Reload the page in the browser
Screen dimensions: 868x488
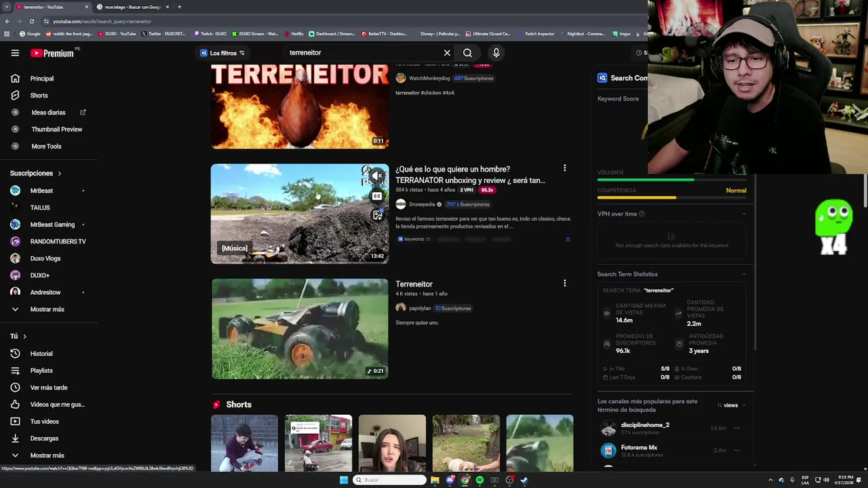click(x=31, y=21)
